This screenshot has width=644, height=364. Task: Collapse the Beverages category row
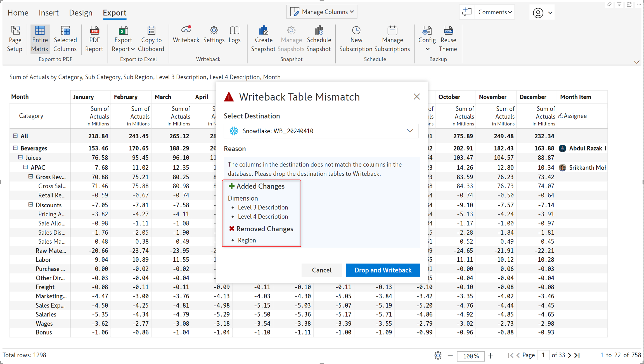(x=15, y=148)
